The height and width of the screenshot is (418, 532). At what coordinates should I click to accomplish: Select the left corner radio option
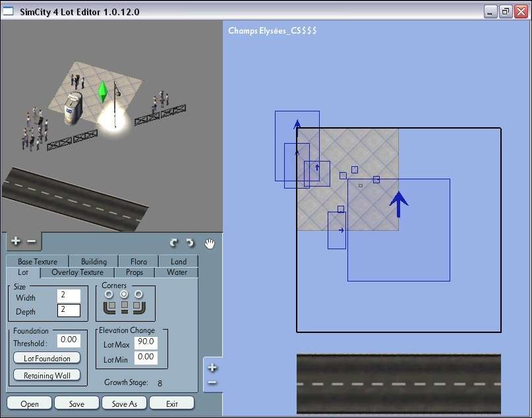(x=109, y=294)
